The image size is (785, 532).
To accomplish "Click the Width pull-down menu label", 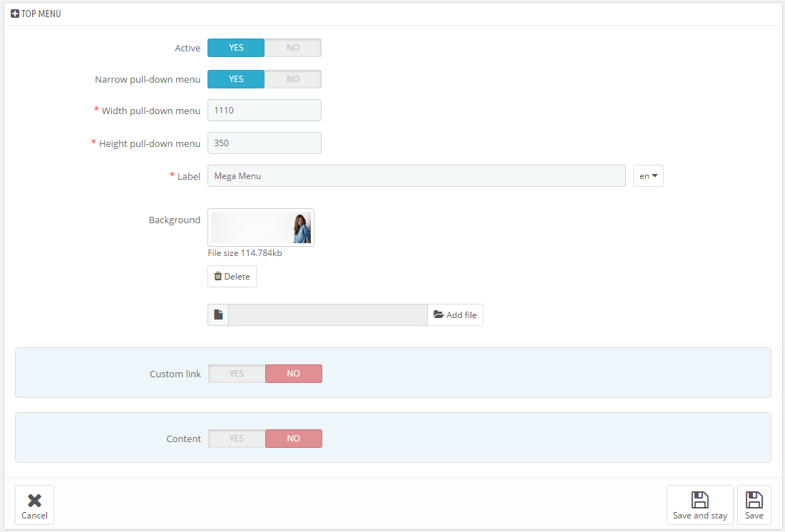I will coord(150,111).
